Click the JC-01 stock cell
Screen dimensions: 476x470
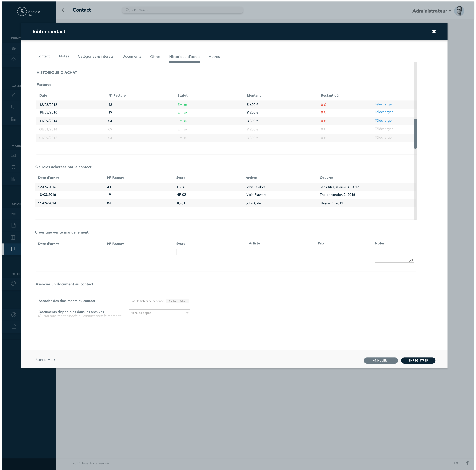tap(181, 203)
